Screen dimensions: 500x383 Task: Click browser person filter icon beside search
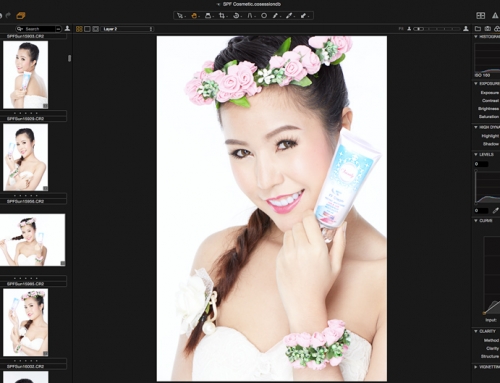click(x=67, y=29)
